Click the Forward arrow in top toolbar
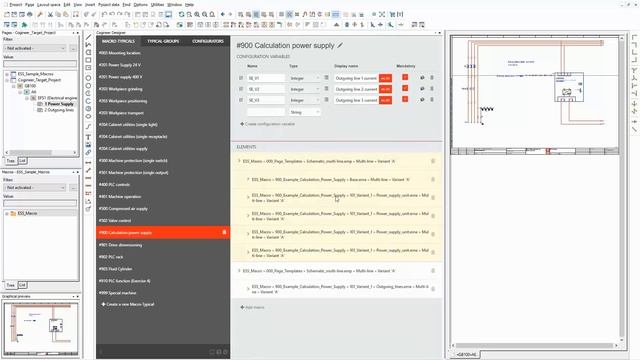The height and width of the screenshot is (360, 640). [x=230, y=14]
